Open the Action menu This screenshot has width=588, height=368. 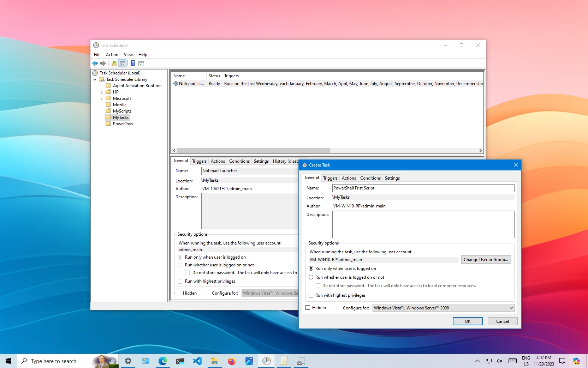click(112, 54)
